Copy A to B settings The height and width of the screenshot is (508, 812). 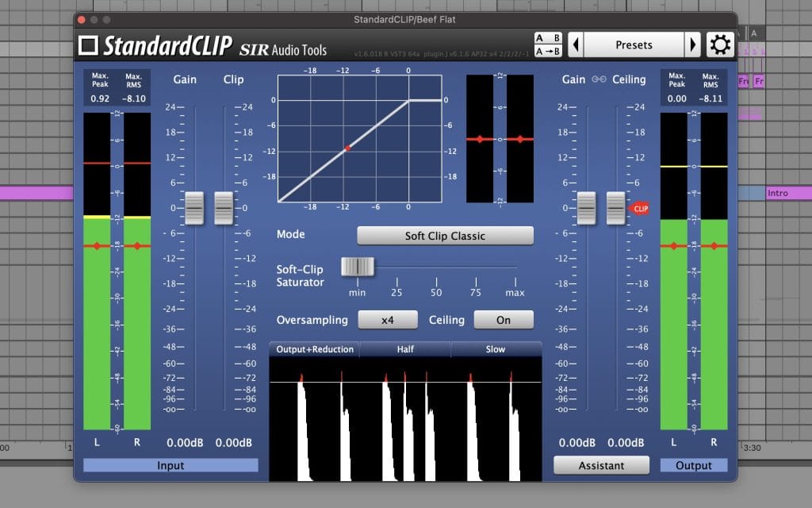click(x=548, y=52)
